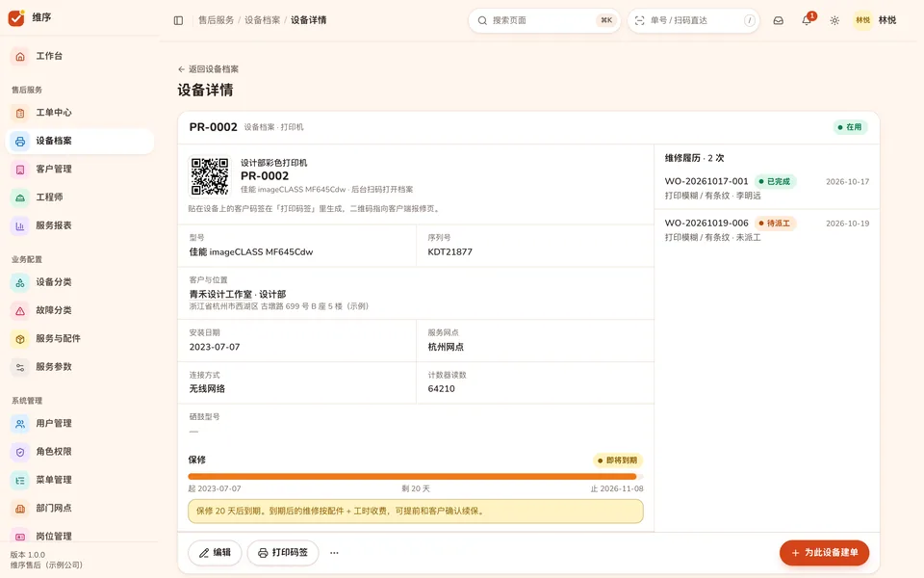Open 用户管理 people icon
Viewport: 924px width, 578px height.
click(20, 424)
